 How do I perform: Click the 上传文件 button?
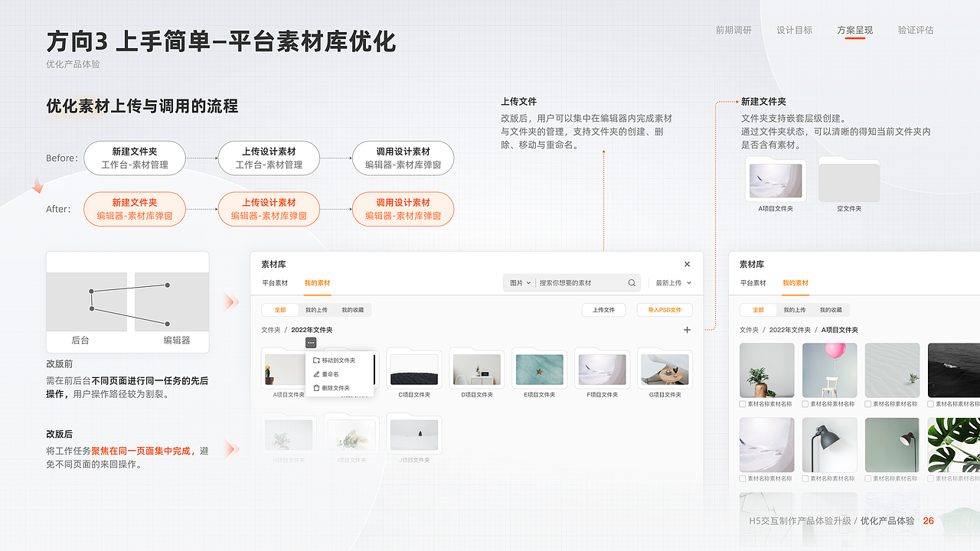point(603,310)
